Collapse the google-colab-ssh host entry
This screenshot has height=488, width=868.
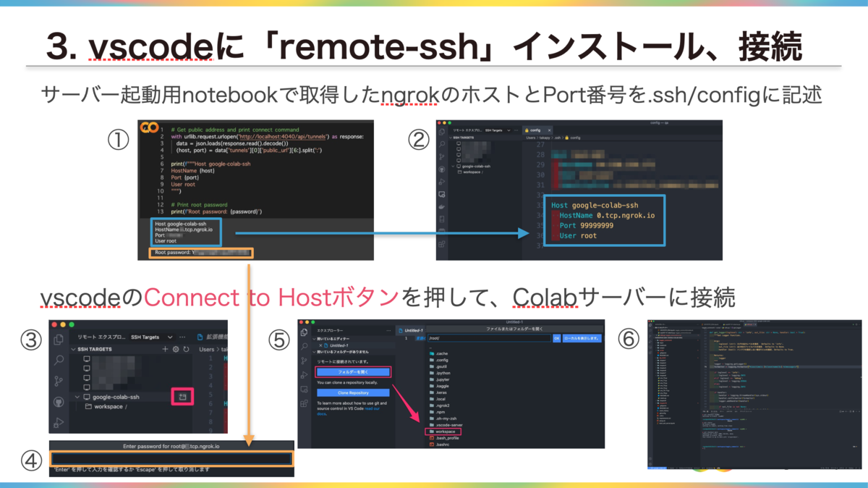click(77, 397)
